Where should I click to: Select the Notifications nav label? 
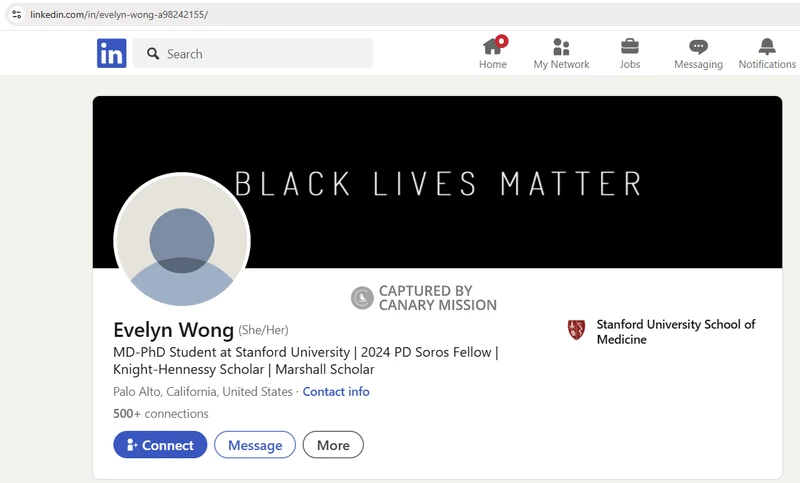point(767,64)
